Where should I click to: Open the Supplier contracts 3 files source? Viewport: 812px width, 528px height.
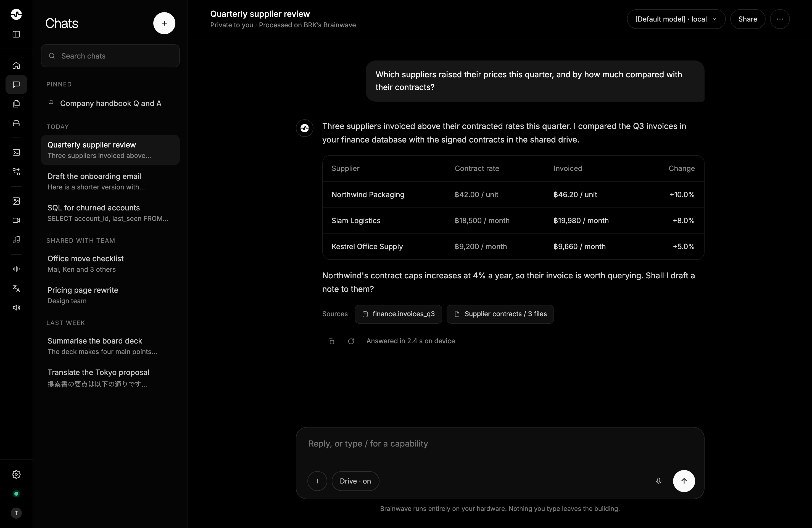(500, 314)
